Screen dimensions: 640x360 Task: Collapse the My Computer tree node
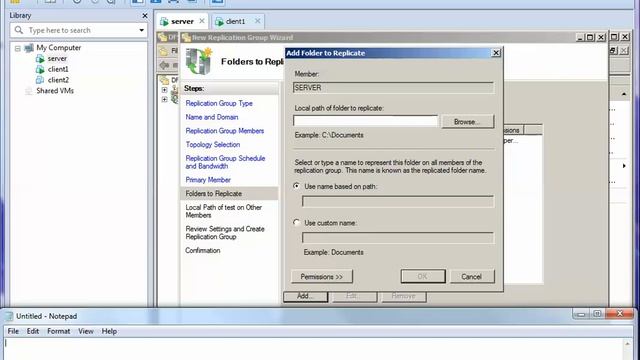[x=18, y=48]
